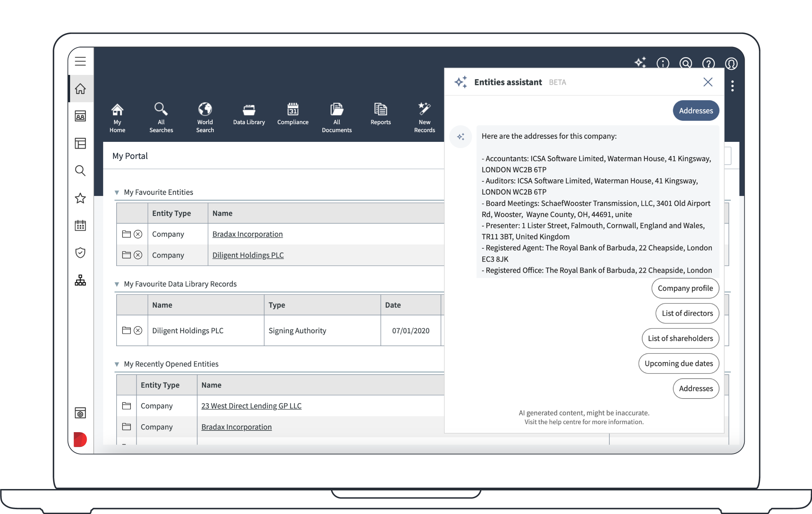Image resolution: width=812 pixels, height=514 pixels.
Task: Click the List of directors suggestion
Action: 687,313
